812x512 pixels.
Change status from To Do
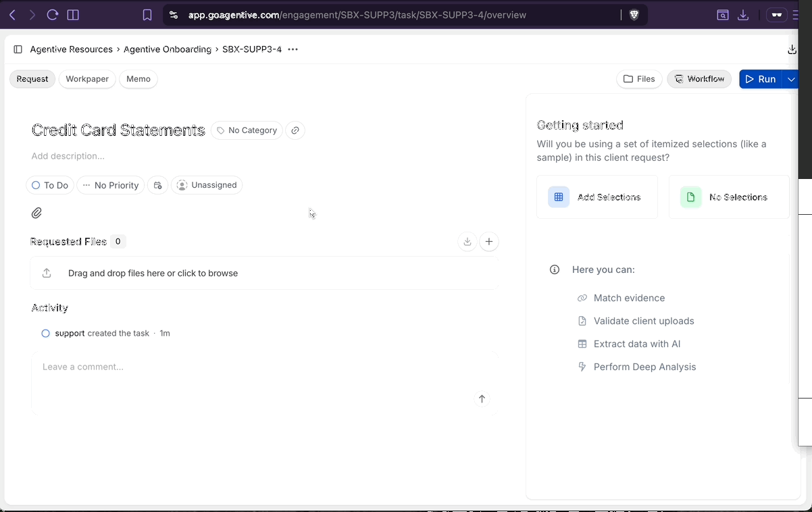(50, 185)
